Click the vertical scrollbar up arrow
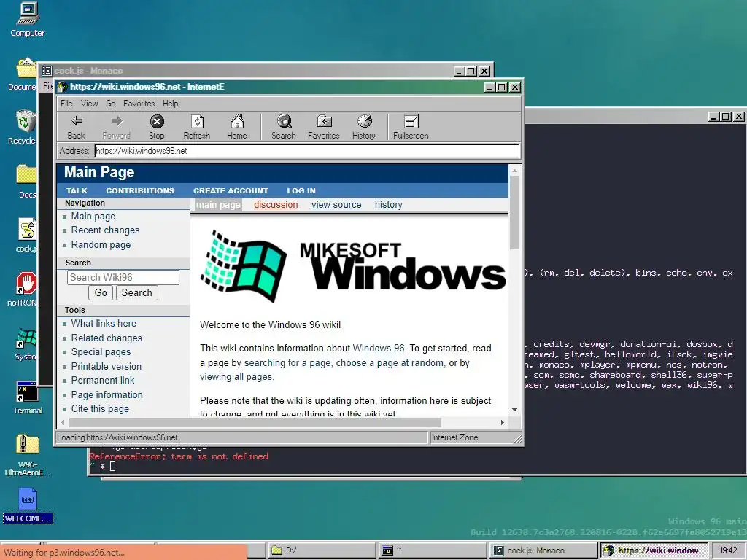Image resolution: width=747 pixels, height=560 pixels. (x=514, y=170)
